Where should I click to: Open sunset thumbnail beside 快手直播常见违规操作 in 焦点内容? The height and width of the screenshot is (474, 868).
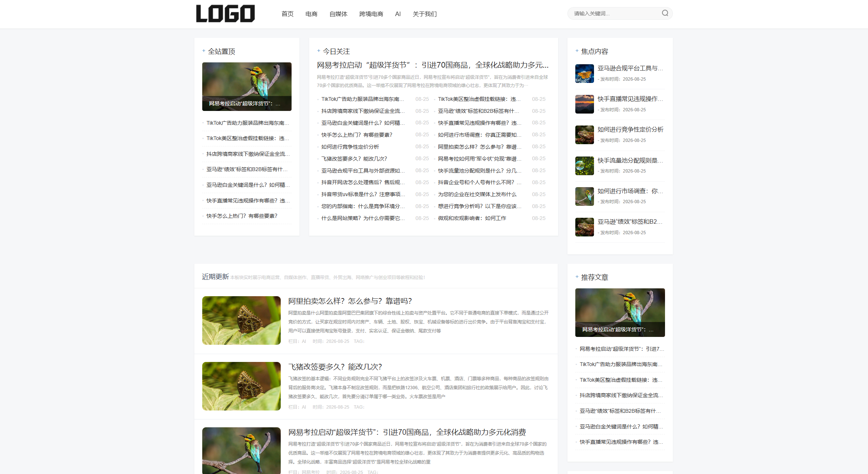click(585, 104)
